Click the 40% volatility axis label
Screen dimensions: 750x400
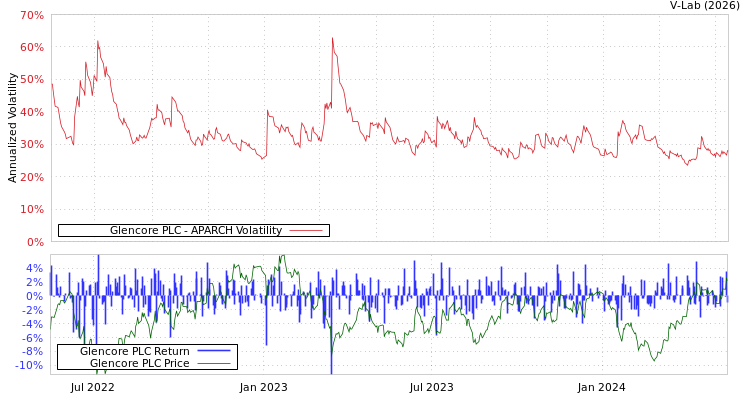click(x=32, y=113)
